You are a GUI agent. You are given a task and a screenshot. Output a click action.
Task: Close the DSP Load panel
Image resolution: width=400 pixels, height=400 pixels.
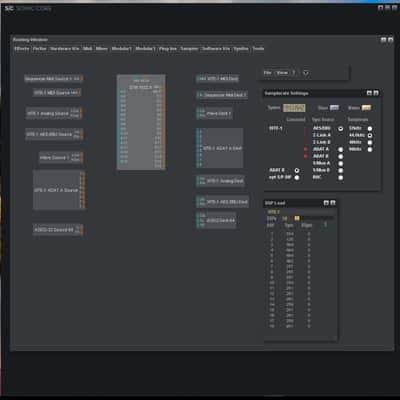coord(333,203)
